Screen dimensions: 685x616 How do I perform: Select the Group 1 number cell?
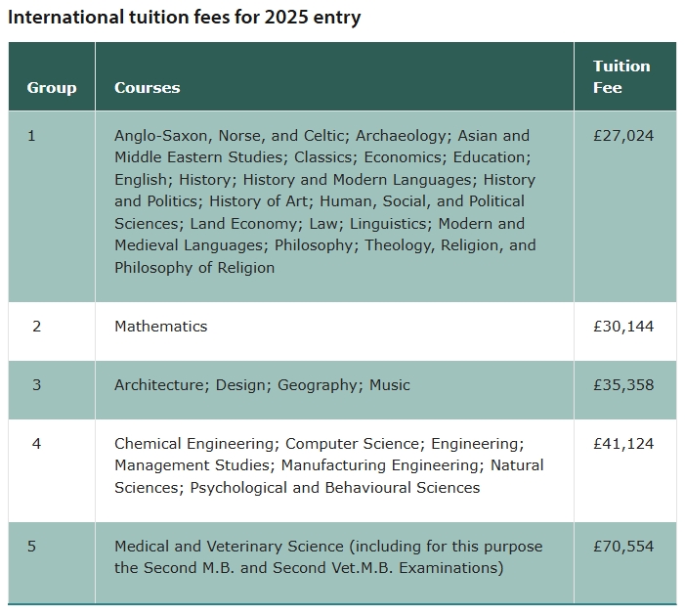point(31,136)
